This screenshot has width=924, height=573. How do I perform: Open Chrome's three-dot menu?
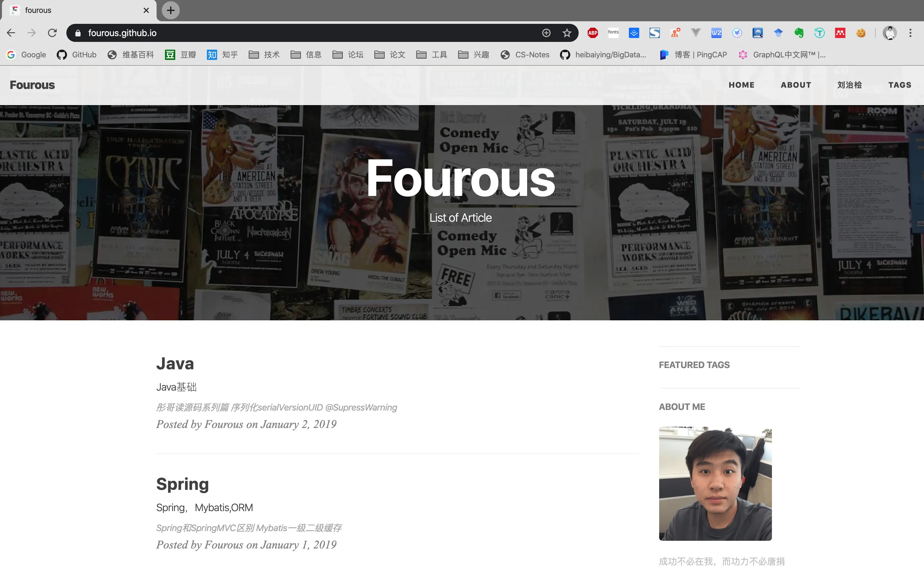tap(910, 33)
